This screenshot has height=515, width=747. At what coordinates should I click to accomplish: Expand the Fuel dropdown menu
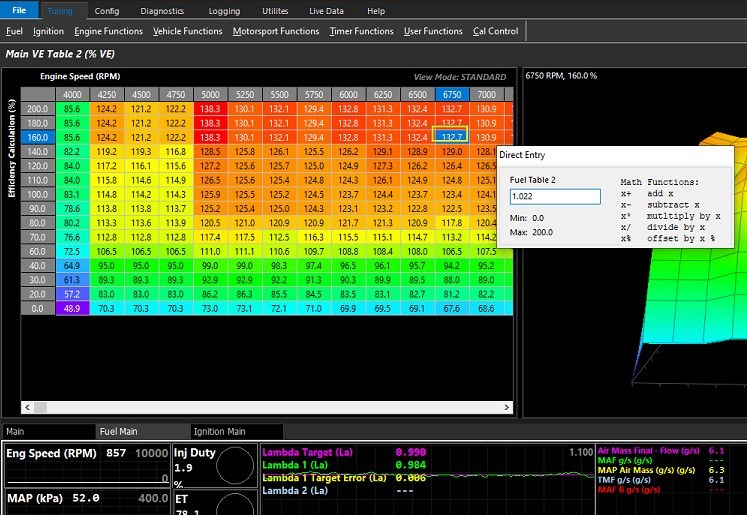[x=15, y=31]
